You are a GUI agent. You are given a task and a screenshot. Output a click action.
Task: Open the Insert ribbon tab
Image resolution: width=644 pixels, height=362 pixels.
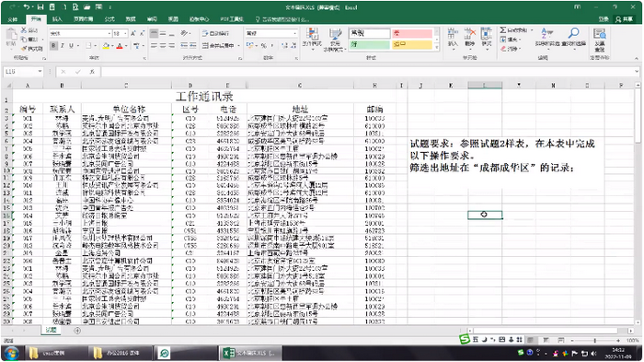(57, 19)
